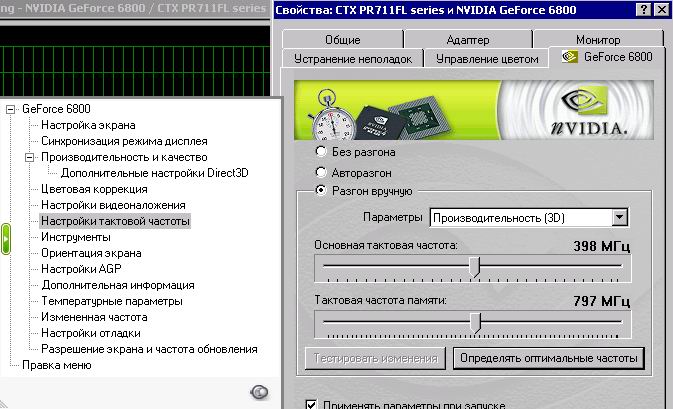Screen dimensions: 673x409
Task: Click the Тактовая частота памяти slider thumb
Action: coord(475,322)
